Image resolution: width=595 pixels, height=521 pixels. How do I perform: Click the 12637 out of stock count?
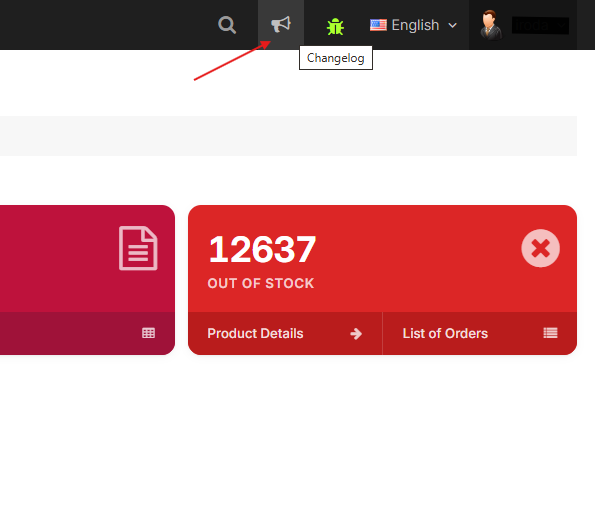(x=262, y=249)
